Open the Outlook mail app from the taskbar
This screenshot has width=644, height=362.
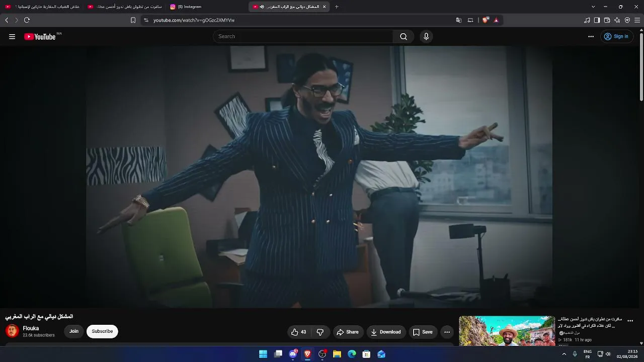click(381, 354)
